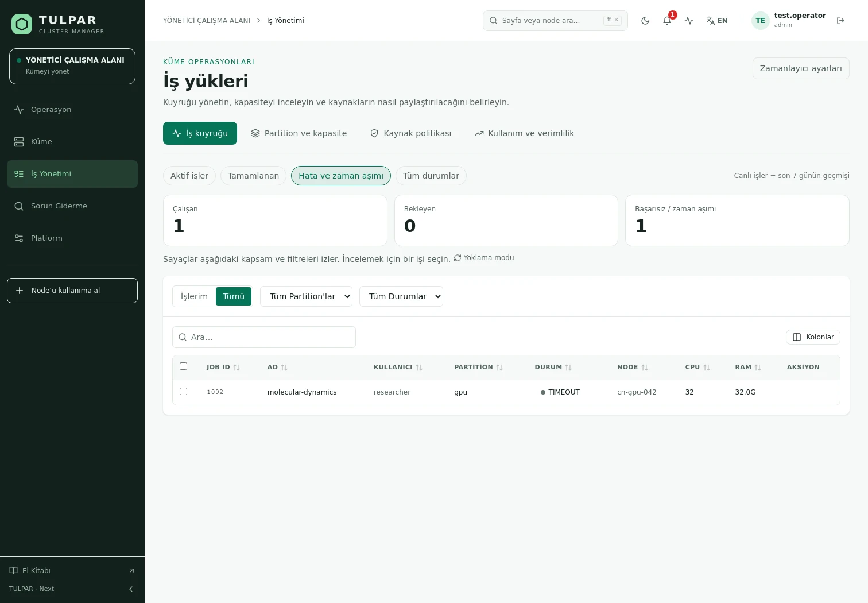
Task: Open the Tüm Partition'lar dropdown
Action: pyautogui.click(x=306, y=296)
